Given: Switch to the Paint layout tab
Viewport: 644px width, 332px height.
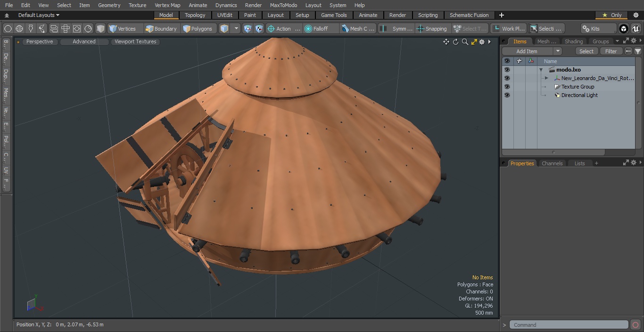Looking at the screenshot, I should pos(250,15).
